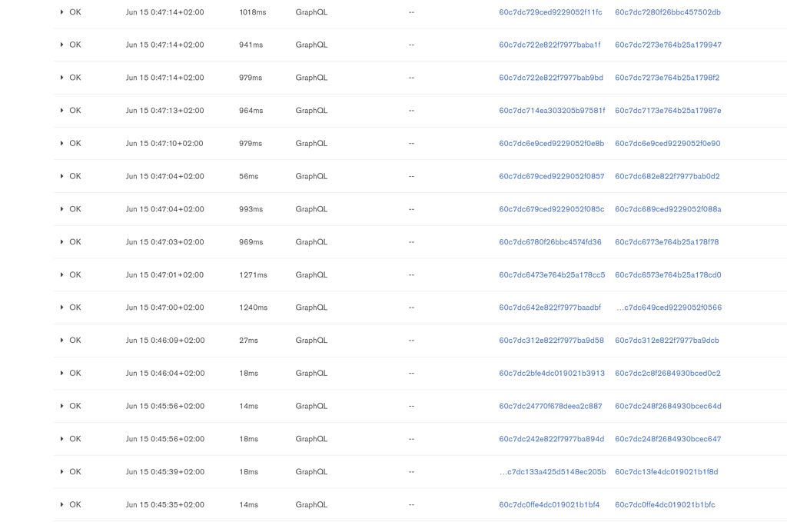Open link 60c7dc6e9ced9229052f0e8b

(x=551, y=144)
